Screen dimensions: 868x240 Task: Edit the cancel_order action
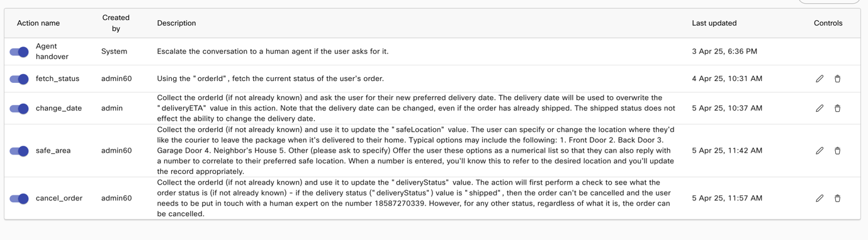819,198
